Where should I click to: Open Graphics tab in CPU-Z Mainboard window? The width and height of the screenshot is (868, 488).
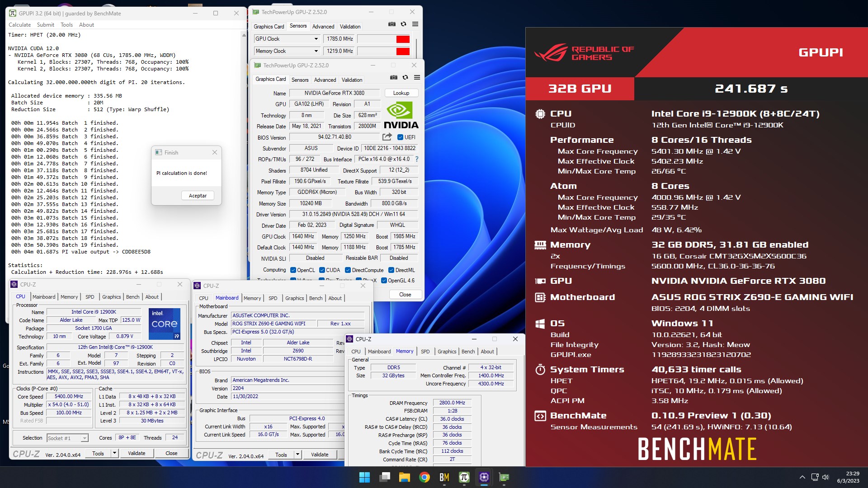tap(294, 298)
